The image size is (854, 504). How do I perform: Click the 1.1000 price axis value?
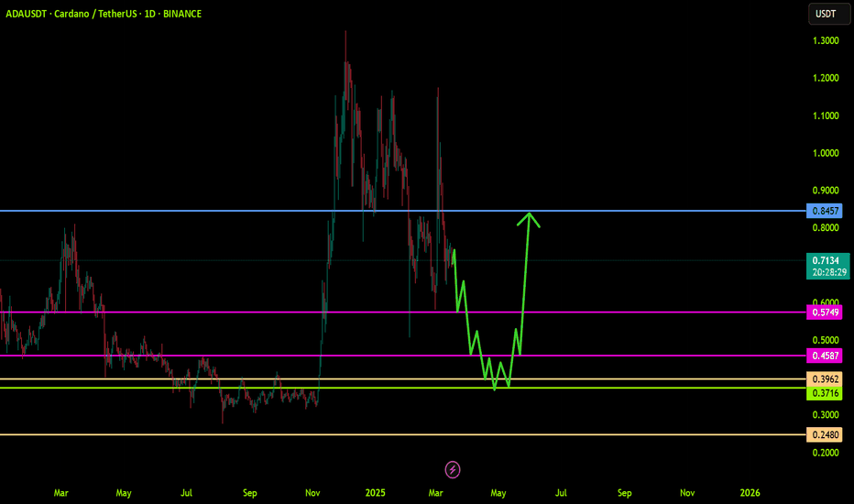[x=826, y=115]
